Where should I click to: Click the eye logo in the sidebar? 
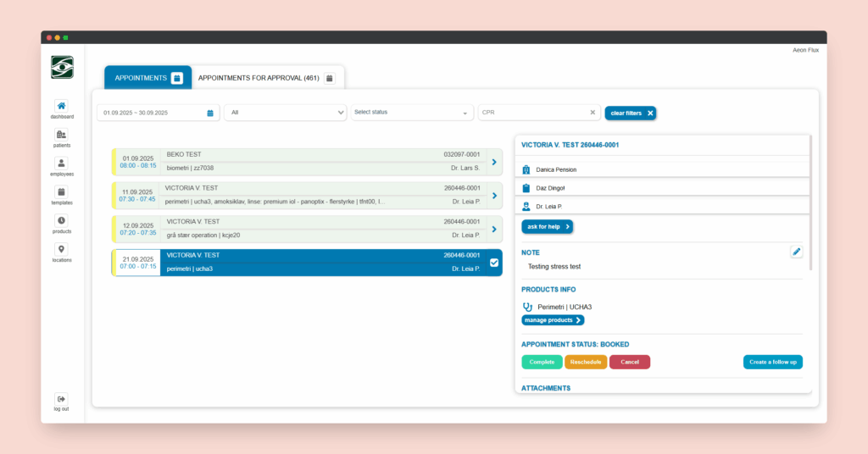coord(62,67)
